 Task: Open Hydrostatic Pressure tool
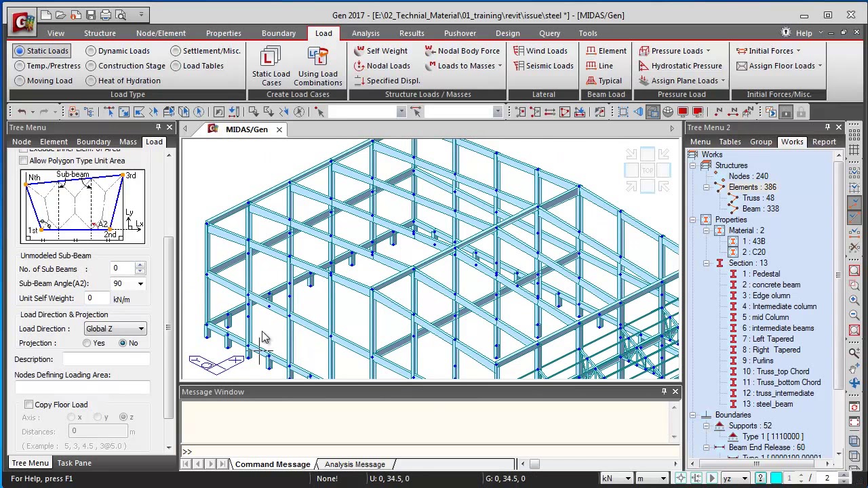click(679, 66)
